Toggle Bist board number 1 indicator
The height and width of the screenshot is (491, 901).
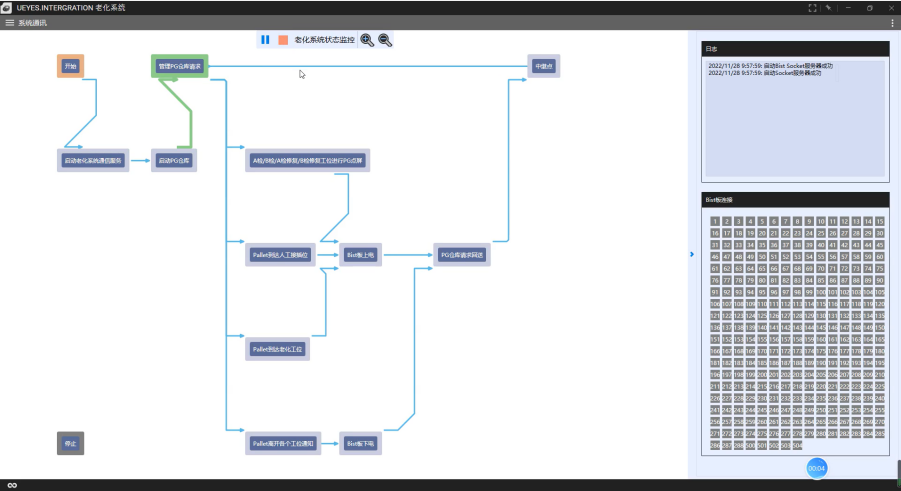[x=715, y=221]
